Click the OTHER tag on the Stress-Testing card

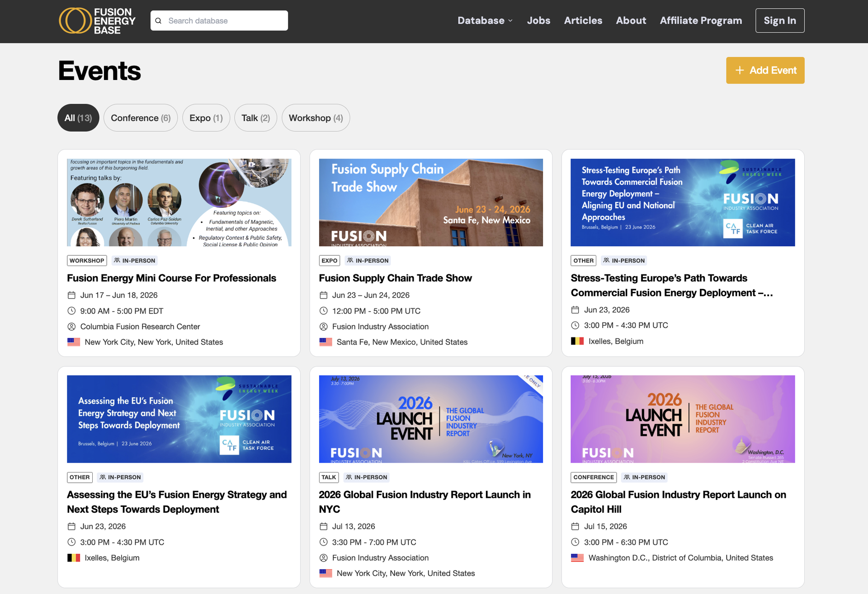[x=583, y=261]
